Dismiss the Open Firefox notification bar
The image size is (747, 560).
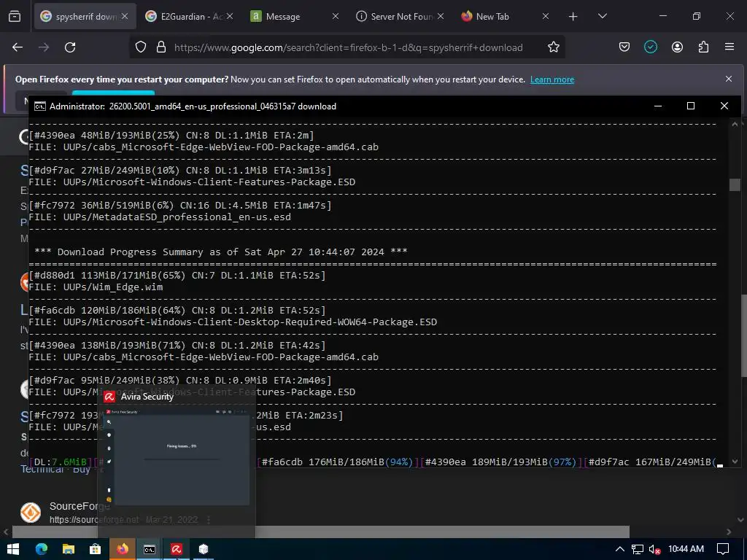pyautogui.click(x=729, y=79)
